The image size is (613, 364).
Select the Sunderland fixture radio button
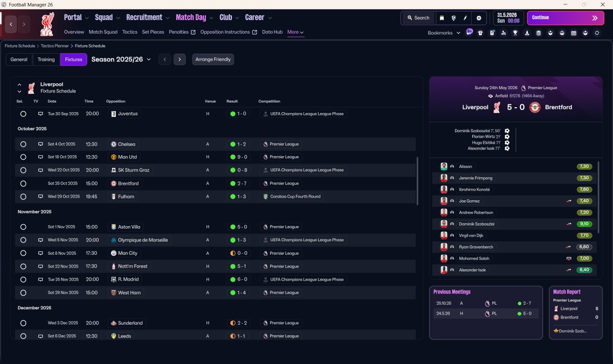pyautogui.click(x=23, y=323)
